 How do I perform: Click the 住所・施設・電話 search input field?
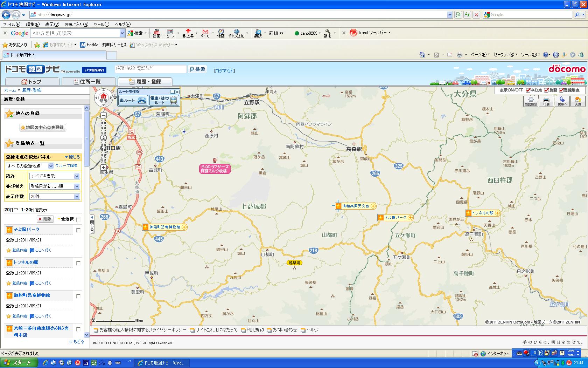tap(150, 69)
